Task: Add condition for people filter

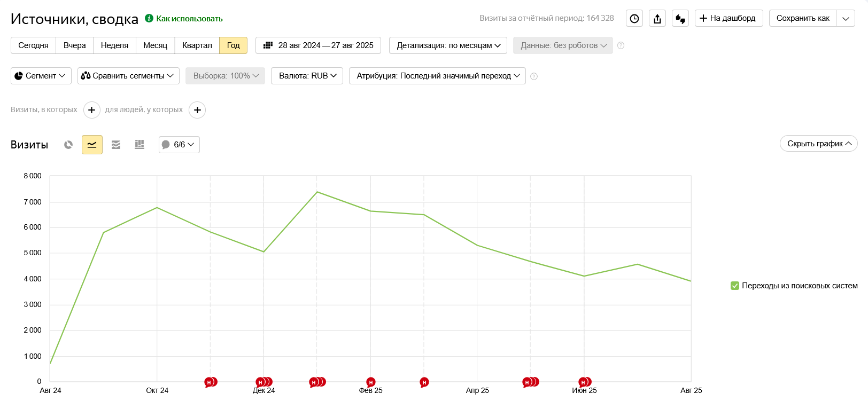Action: pyautogui.click(x=197, y=110)
